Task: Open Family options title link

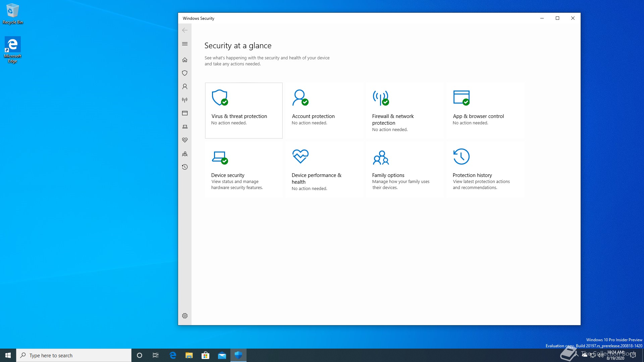Action: click(x=388, y=175)
